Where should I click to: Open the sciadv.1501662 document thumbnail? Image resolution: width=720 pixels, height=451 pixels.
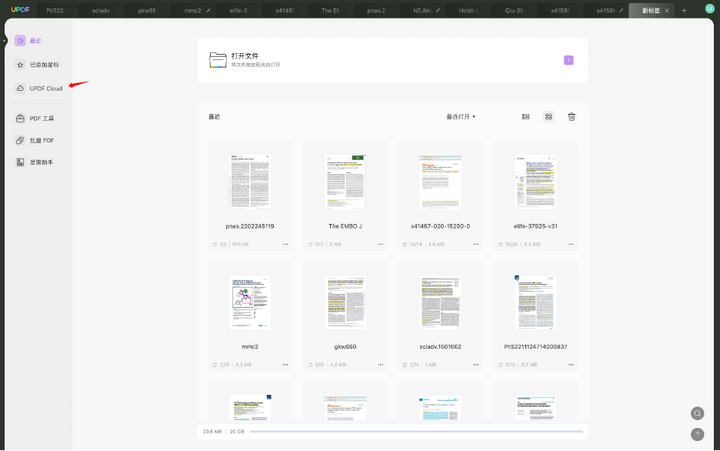(440, 302)
